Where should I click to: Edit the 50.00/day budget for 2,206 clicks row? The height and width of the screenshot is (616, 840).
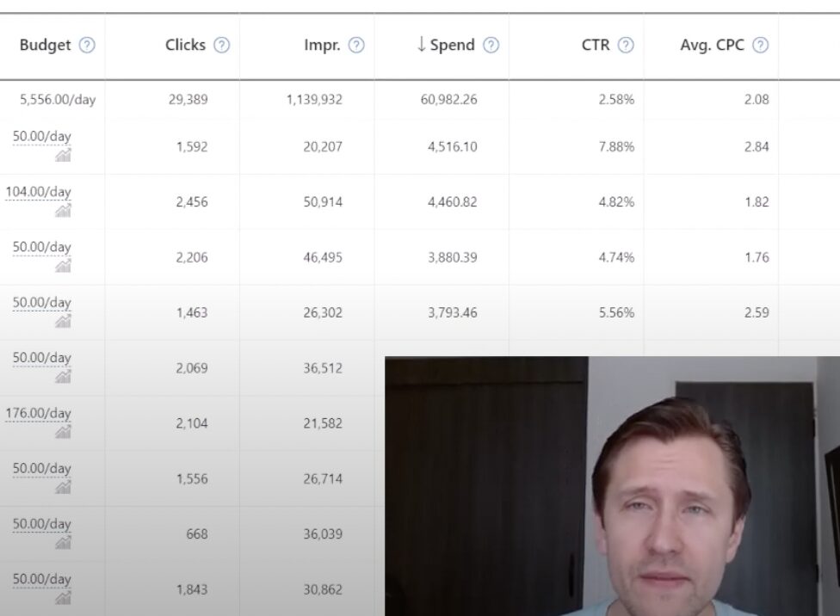click(x=42, y=247)
